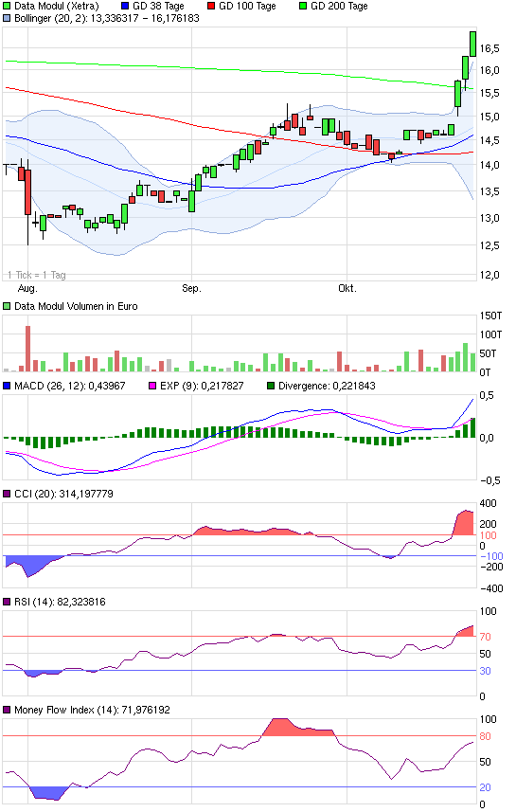This screenshot has width=516, height=812.
Task: Click the red 70 RSI threshold label
Action: [485, 637]
